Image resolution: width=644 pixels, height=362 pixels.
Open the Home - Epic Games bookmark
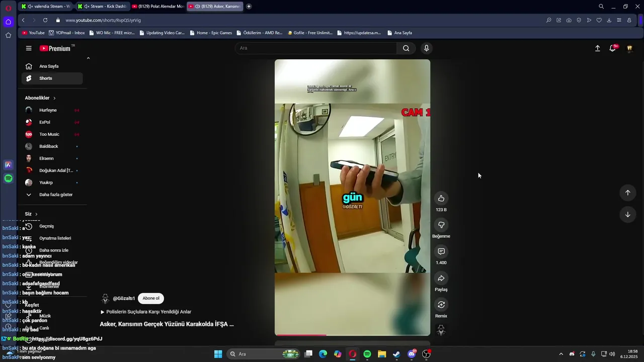pyautogui.click(x=211, y=33)
